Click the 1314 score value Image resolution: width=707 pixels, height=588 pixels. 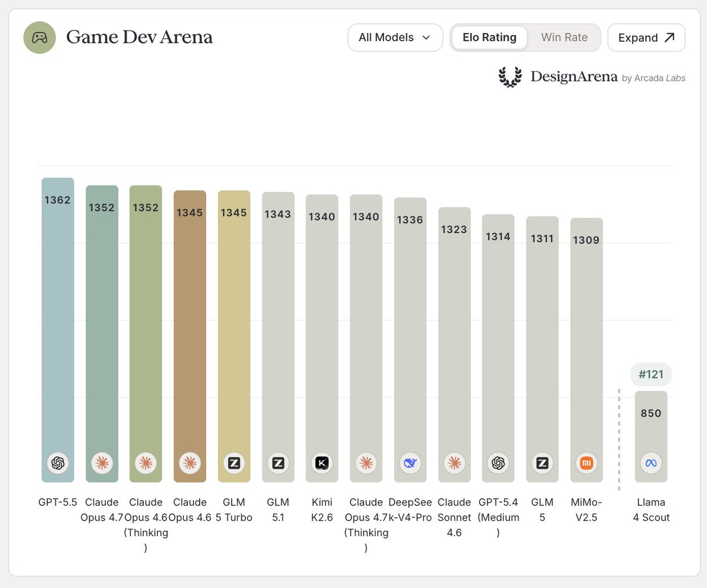coord(498,236)
